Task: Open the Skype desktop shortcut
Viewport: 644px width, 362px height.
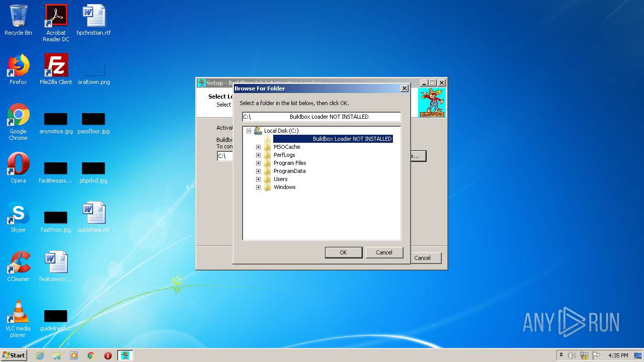Action: point(18,217)
